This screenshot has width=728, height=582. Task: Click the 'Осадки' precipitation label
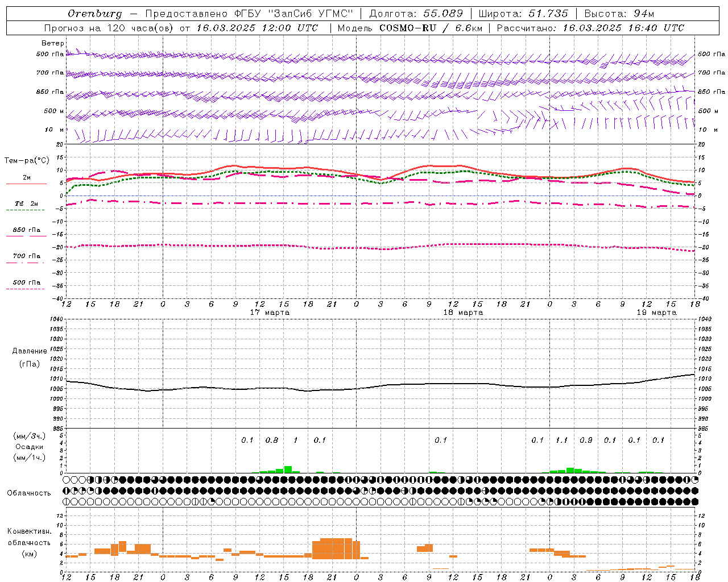coord(30,447)
